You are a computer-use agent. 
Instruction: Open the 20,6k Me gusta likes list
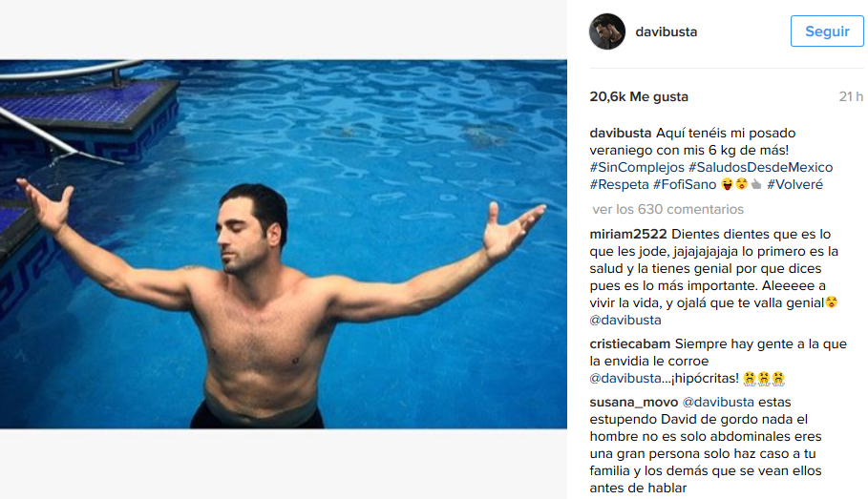pos(639,96)
